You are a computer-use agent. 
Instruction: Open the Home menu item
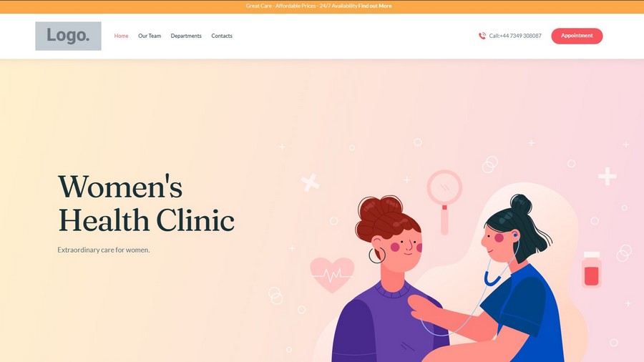(121, 36)
